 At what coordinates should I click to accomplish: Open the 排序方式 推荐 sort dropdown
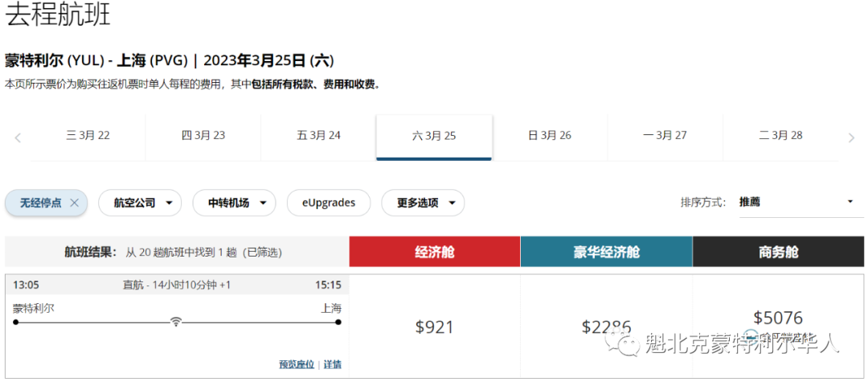801,202
